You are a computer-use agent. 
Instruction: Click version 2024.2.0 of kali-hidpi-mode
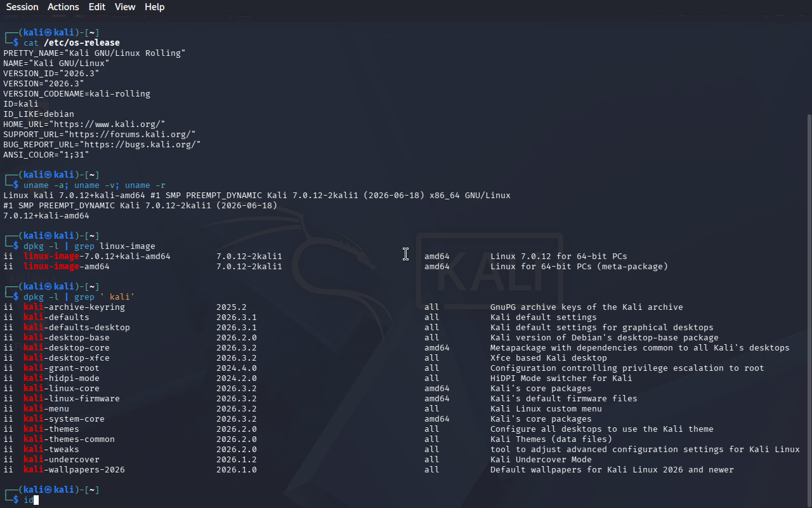237,378
